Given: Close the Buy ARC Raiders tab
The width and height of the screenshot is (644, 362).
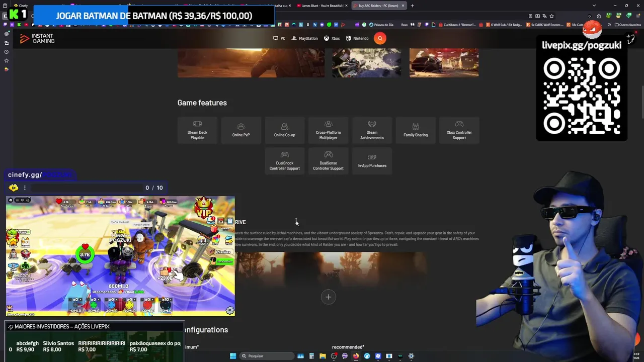Looking at the screenshot, I should click(403, 6).
